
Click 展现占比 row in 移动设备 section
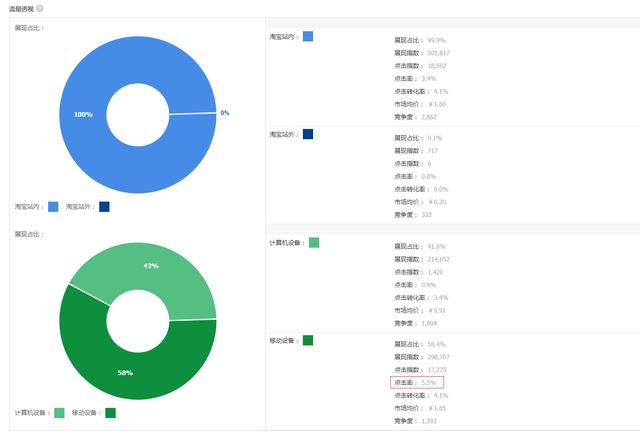pyautogui.click(x=420, y=344)
